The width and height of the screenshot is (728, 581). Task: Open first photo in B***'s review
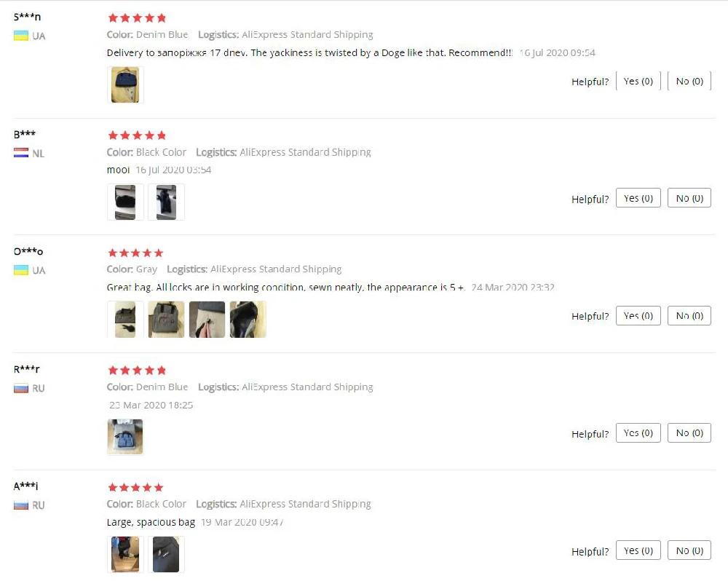125,202
